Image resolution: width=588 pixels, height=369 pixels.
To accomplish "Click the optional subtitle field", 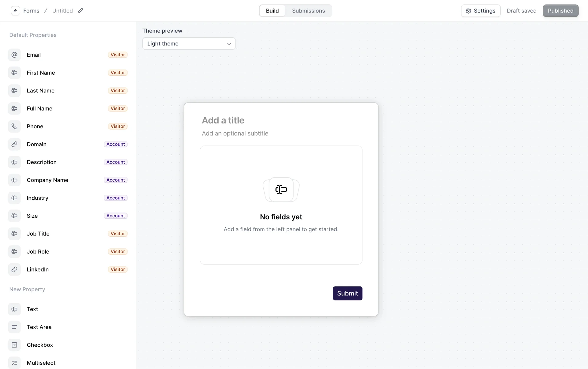I will [x=235, y=134].
